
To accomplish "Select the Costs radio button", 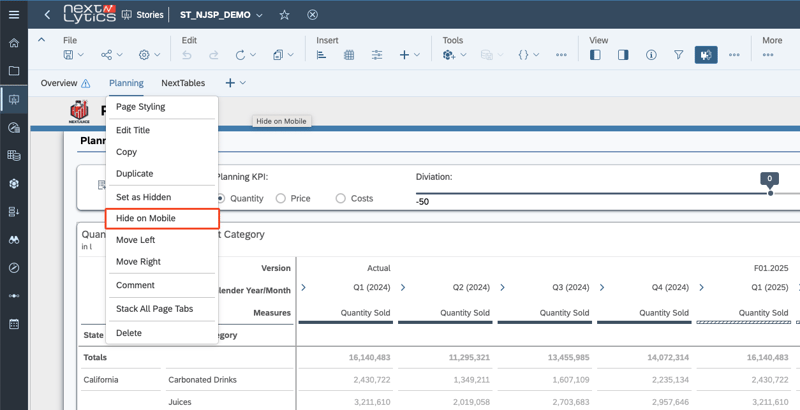I will pyautogui.click(x=340, y=198).
